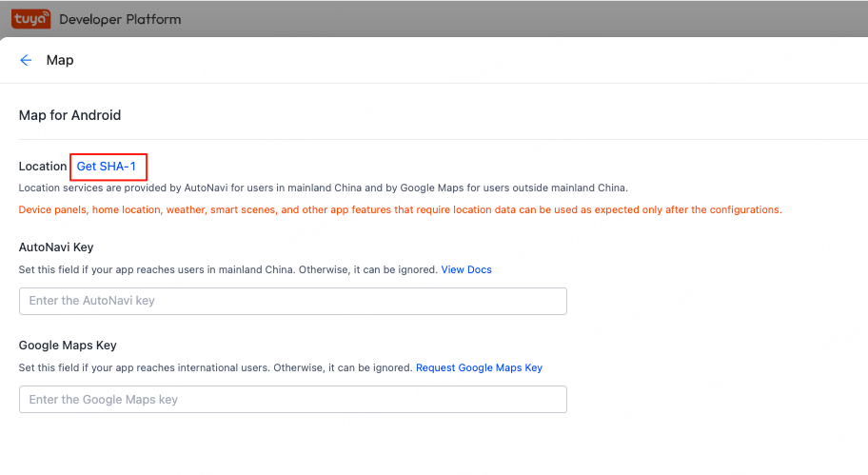Click the orange location data warning text
Screen dimensions: 868x475
401,209
